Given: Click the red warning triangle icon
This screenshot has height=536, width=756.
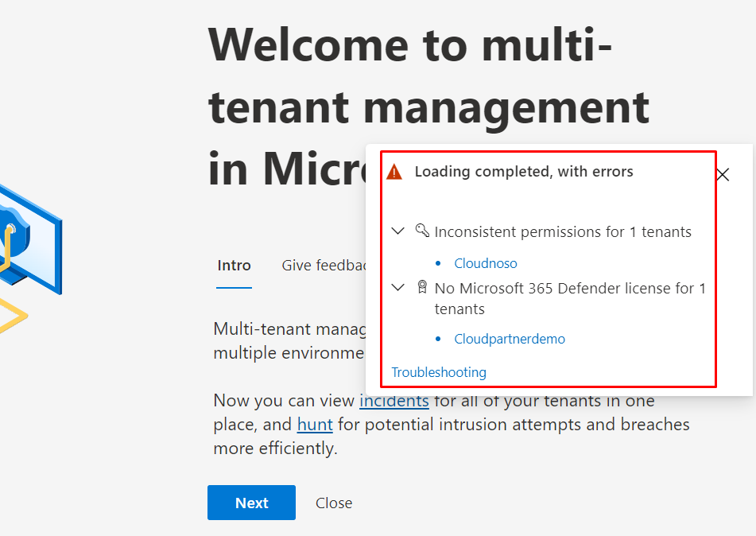Looking at the screenshot, I should click(x=394, y=172).
